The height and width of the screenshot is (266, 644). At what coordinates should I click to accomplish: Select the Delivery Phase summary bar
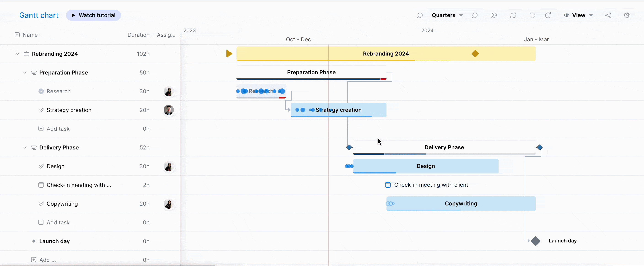pyautogui.click(x=444, y=147)
